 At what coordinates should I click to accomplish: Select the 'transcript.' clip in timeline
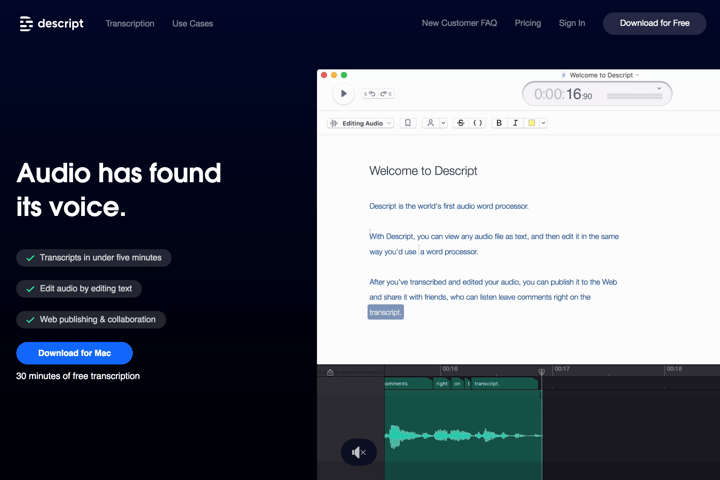pos(504,384)
